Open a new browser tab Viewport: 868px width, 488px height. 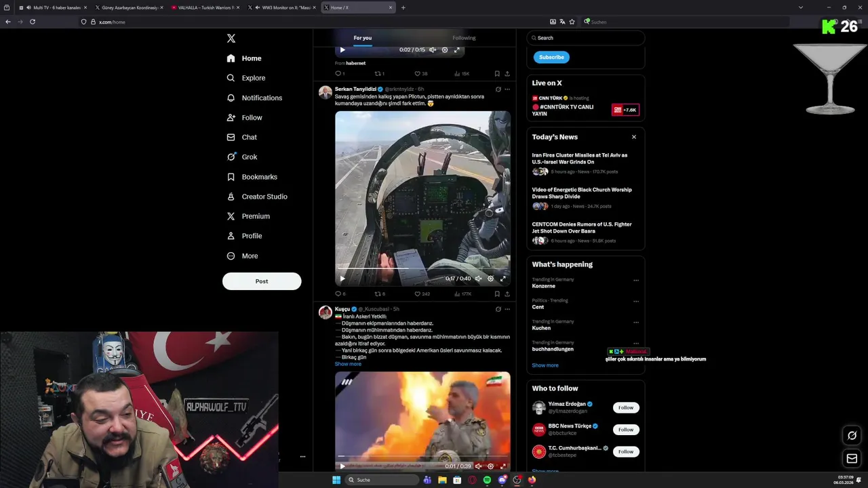(x=403, y=7)
